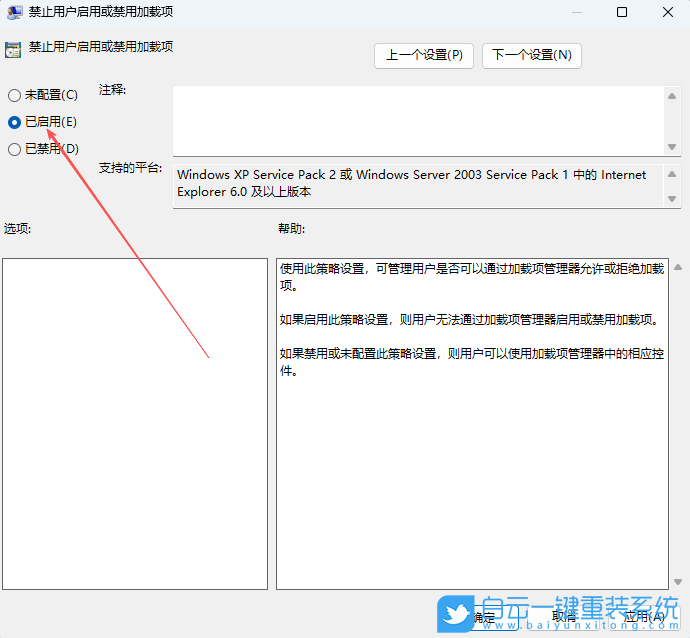
Task: Click the 应用(A) apply button
Action: (x=644, y=617)
